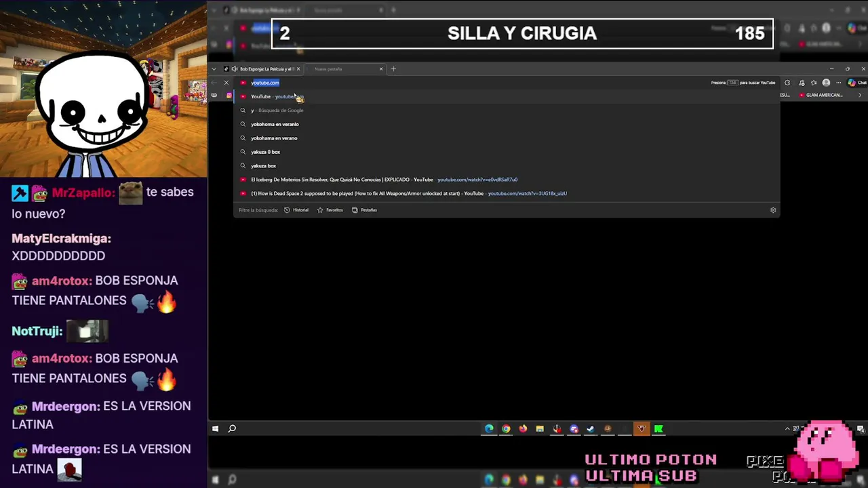Image resolution: width=868 pixels, height=488 pixels.
Task: Click MatyElcrakmiga's username in chat
Action: coord(61,239)
